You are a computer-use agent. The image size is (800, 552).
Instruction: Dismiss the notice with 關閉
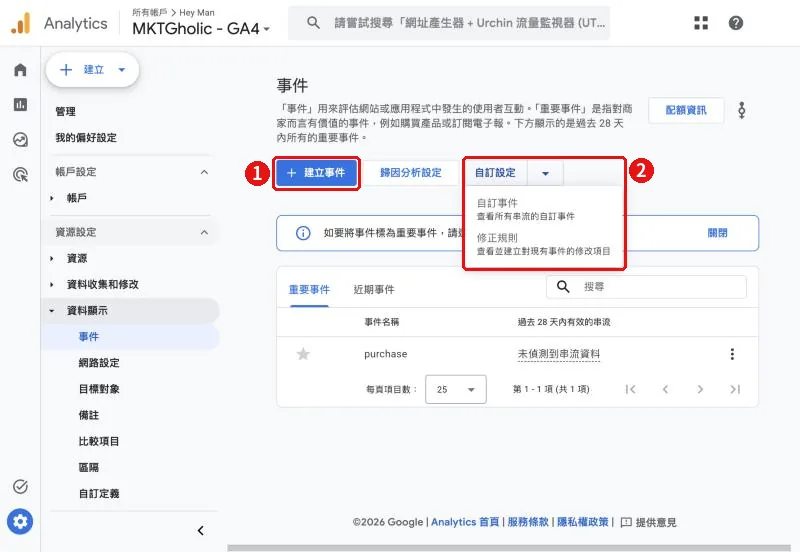(717, 233)
